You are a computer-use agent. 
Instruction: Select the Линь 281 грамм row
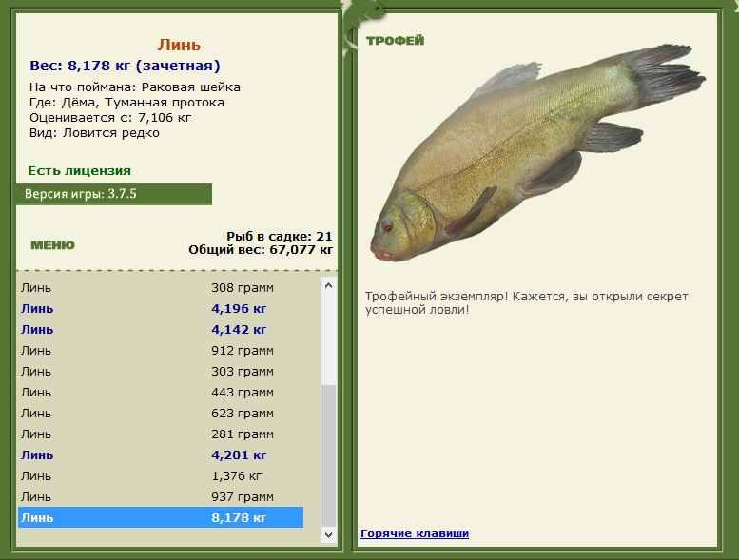(160, 434)
